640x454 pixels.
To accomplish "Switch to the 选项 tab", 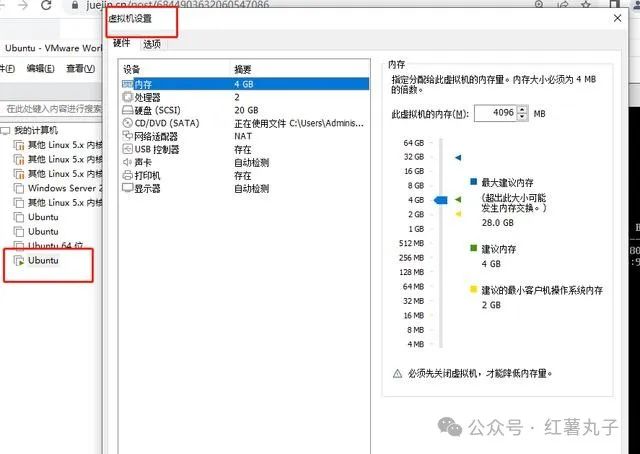I will (152, 44).
